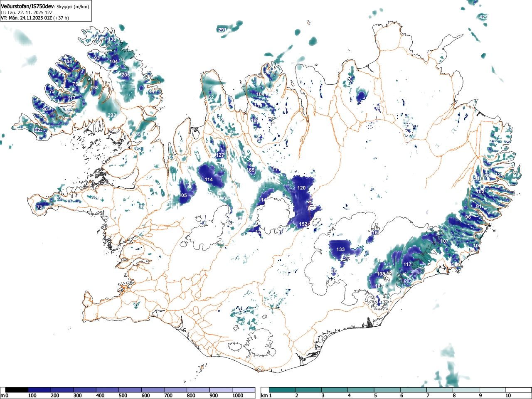Click the black 0–100 m legend swatch
532x399 pixels.
[x=17, y=390]
